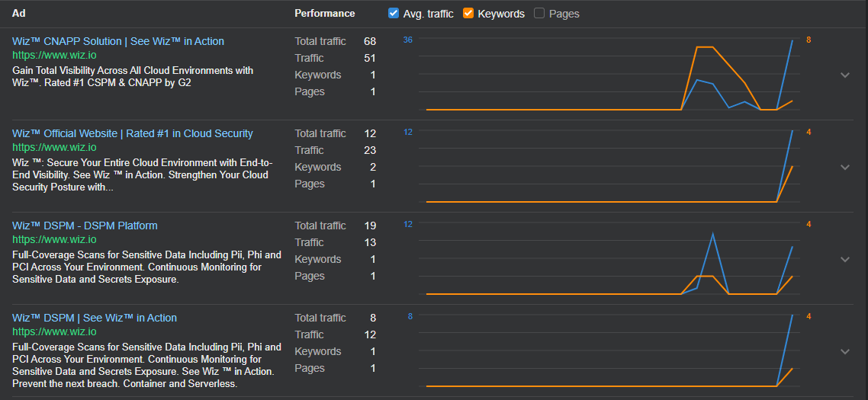Open the Wiz™ Official Website ad title
Image resolution: width=868 pixels, height=400 pixels.
coord(132,133)
